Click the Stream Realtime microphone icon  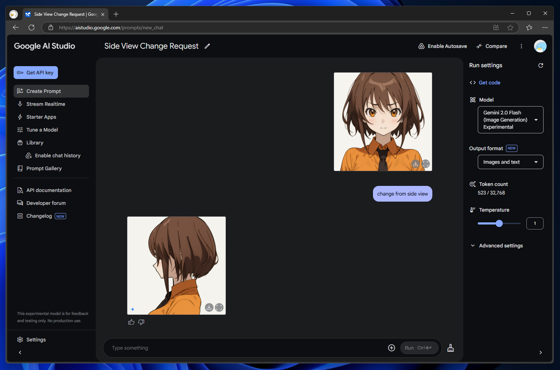click(x=20, y=104)
